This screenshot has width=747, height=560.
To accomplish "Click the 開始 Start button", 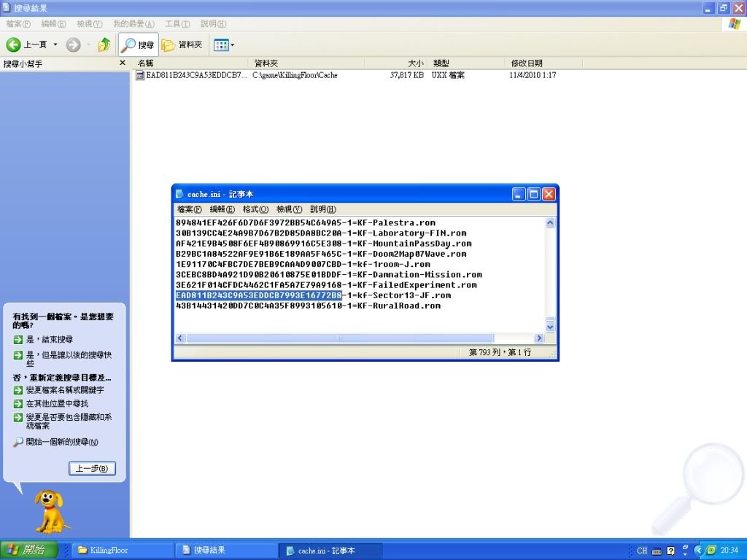I will coord(25,551).
